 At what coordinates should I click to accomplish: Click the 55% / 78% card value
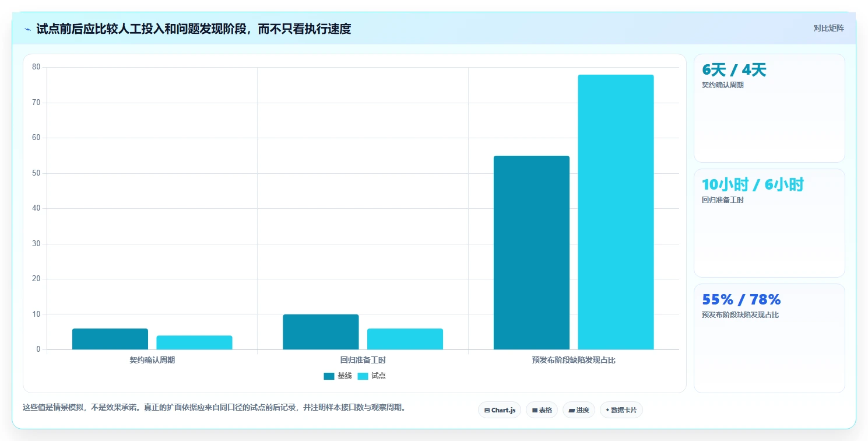click(x=741, y=299)
